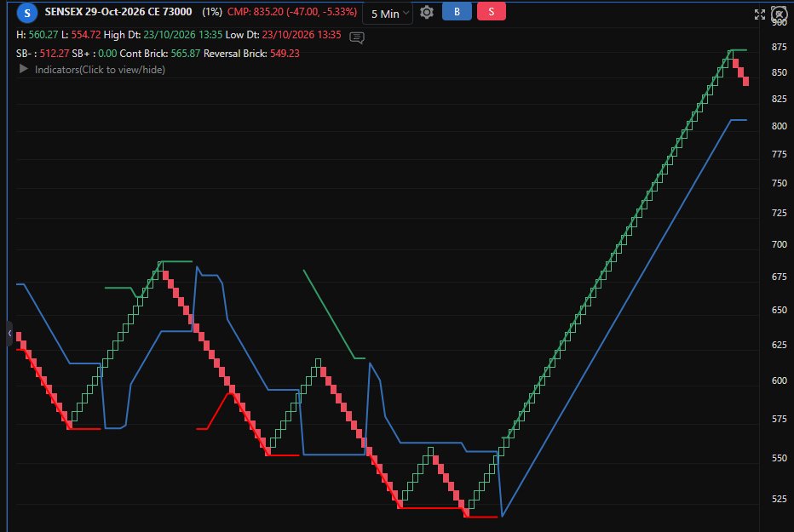Click the 600 price axis label

click(779, 380)
